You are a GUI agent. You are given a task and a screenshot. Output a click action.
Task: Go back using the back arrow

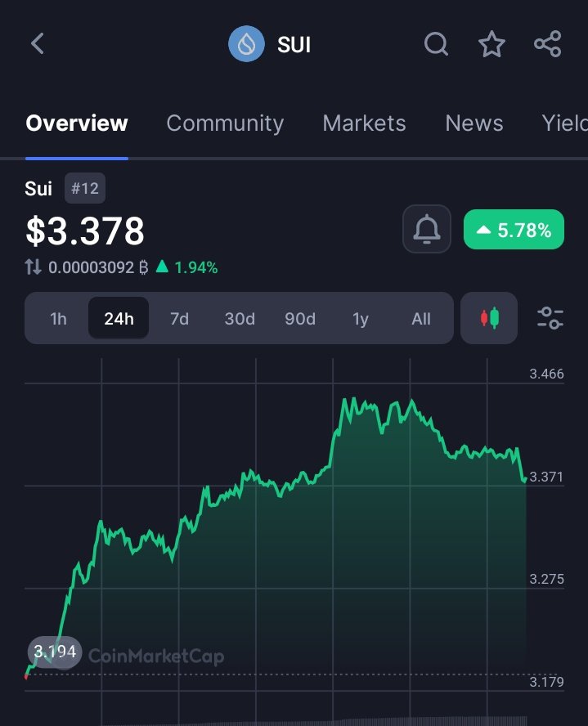click(x=38, y=44)
